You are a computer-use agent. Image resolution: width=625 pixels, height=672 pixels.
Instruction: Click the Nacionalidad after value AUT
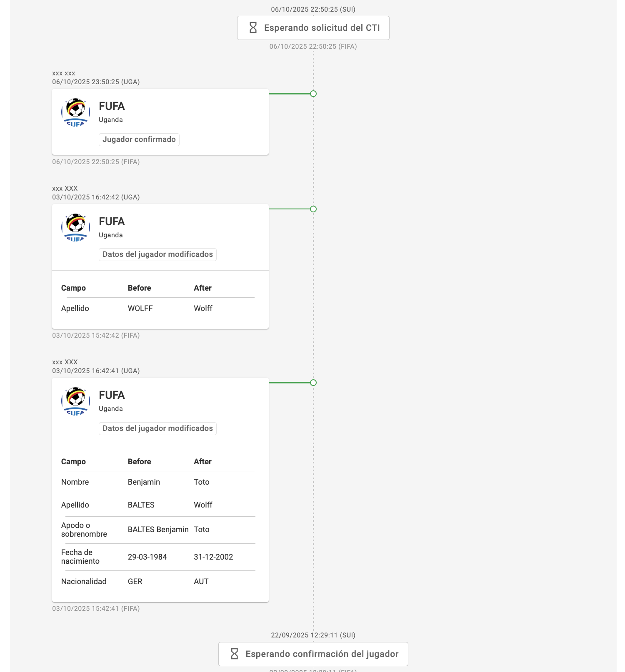coord(201,582)
